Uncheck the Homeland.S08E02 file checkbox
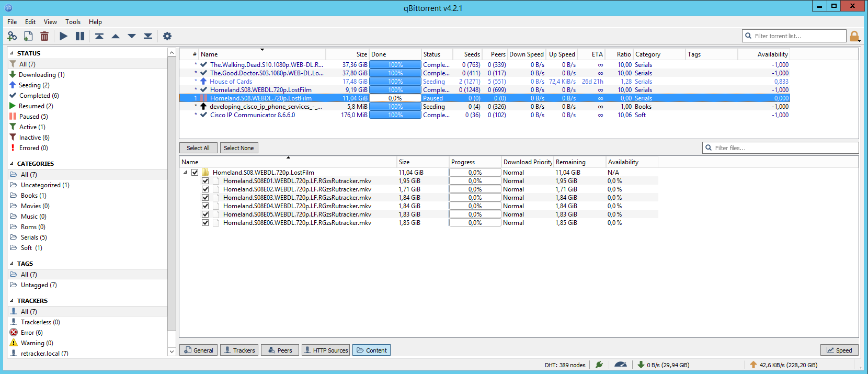Viewport: 868px width, 374px height. pyautogui.click(x=205, y=189)
